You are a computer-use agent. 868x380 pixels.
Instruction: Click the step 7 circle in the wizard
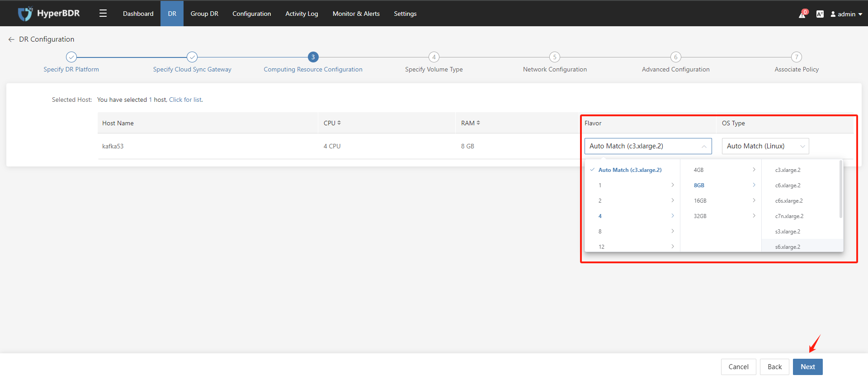797,57
